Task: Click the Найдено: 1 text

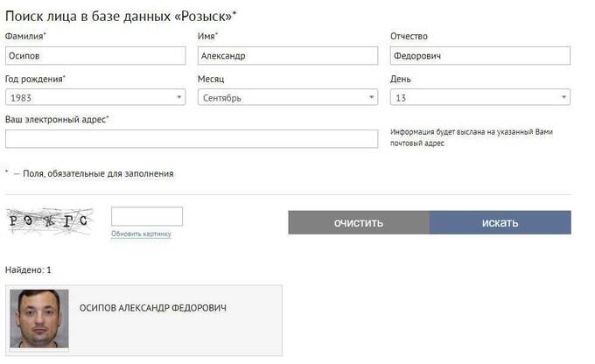Action: (x=28, y=269)
